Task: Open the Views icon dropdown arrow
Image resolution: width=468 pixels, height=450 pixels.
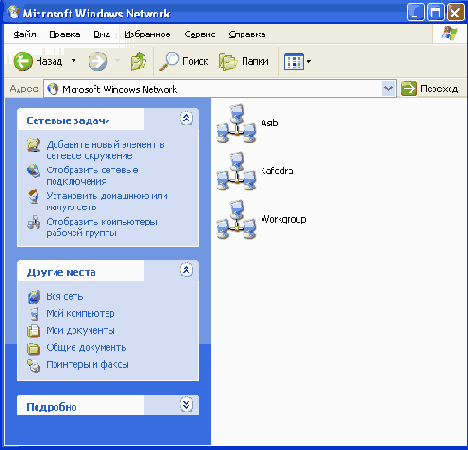Action: [309, 61]
